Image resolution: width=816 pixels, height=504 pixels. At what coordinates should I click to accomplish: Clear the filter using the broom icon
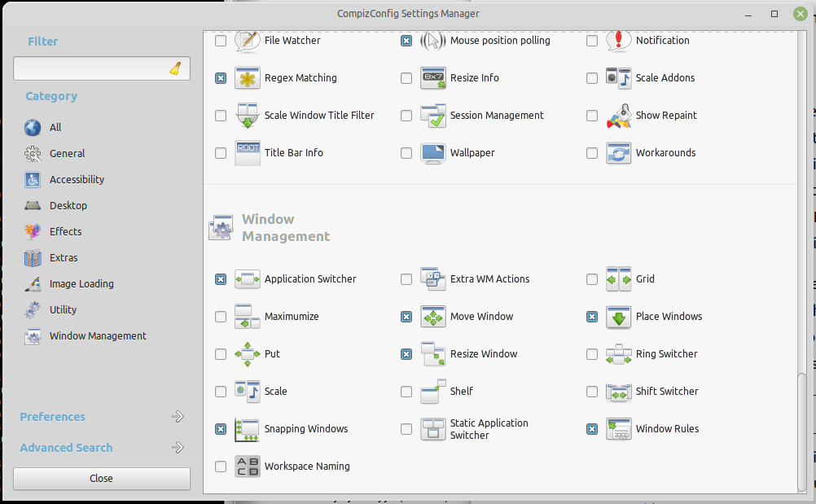[x=175, y=68]
